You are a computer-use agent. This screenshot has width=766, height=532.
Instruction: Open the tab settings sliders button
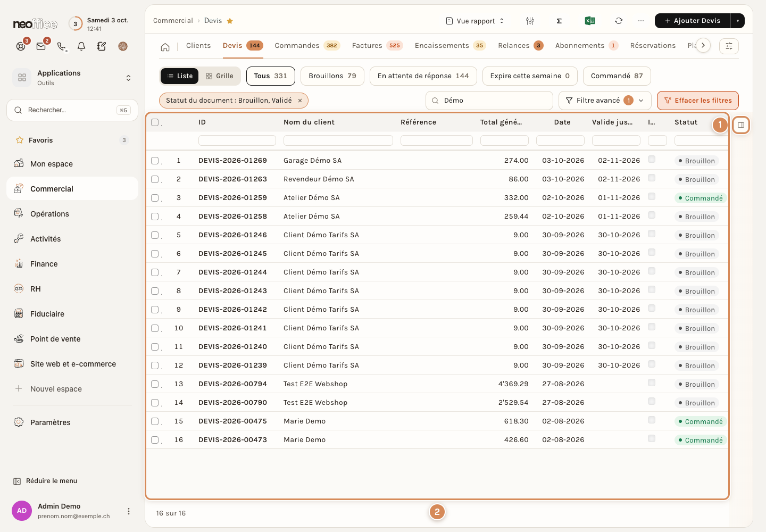[729, 46]
